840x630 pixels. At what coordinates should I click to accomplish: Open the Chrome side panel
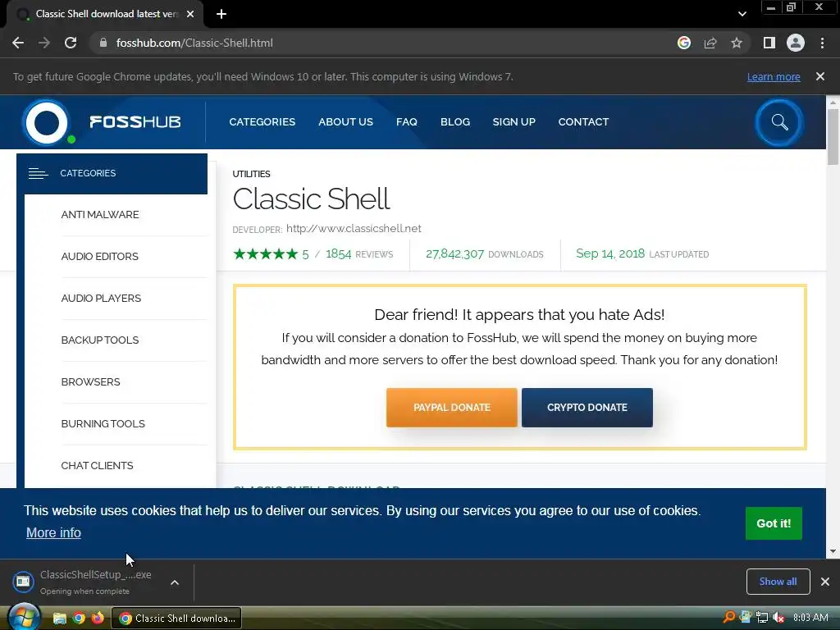[769, 43]
